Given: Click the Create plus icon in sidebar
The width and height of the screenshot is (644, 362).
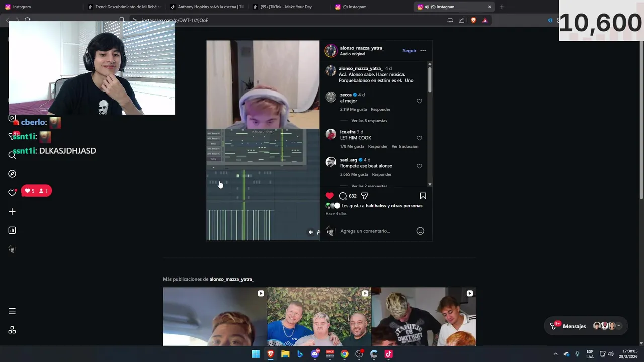Looking at the screenshot, I should pos(12,212).
